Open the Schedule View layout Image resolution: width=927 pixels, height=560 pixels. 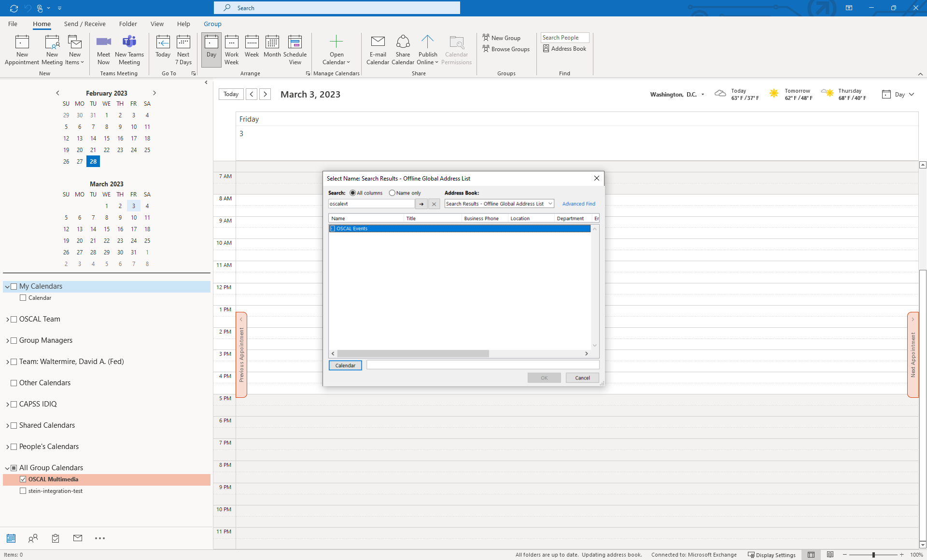(295, 50)
